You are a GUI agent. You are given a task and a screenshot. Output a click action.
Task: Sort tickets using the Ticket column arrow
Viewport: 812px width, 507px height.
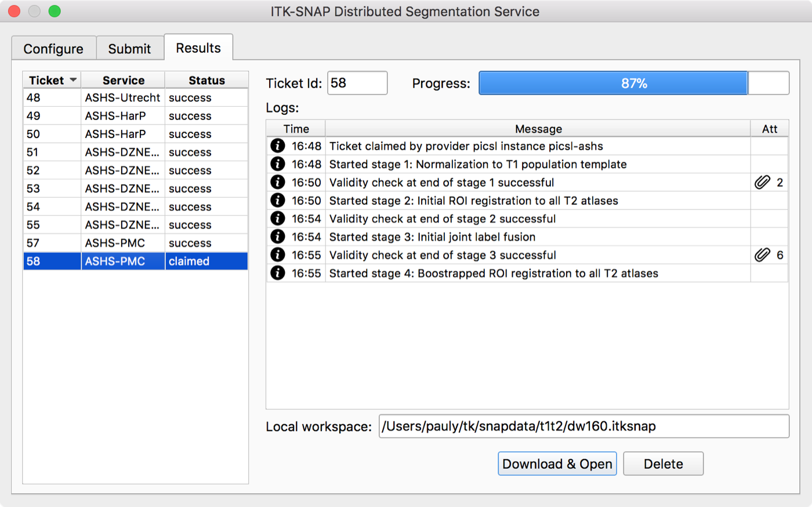coord(73,80)
